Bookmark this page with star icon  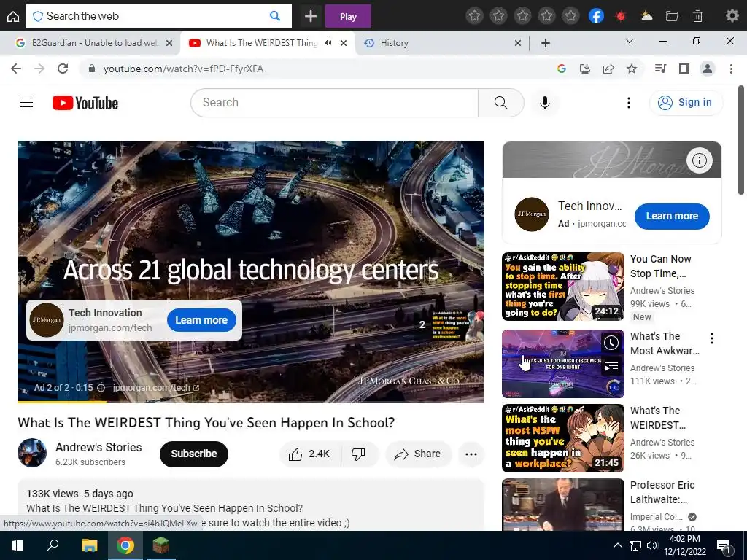[x=632, y=69]
